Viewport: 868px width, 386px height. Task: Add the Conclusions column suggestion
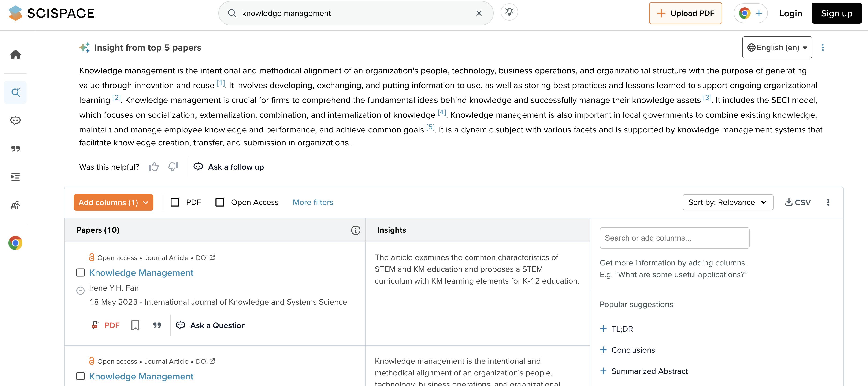[627, 350]
